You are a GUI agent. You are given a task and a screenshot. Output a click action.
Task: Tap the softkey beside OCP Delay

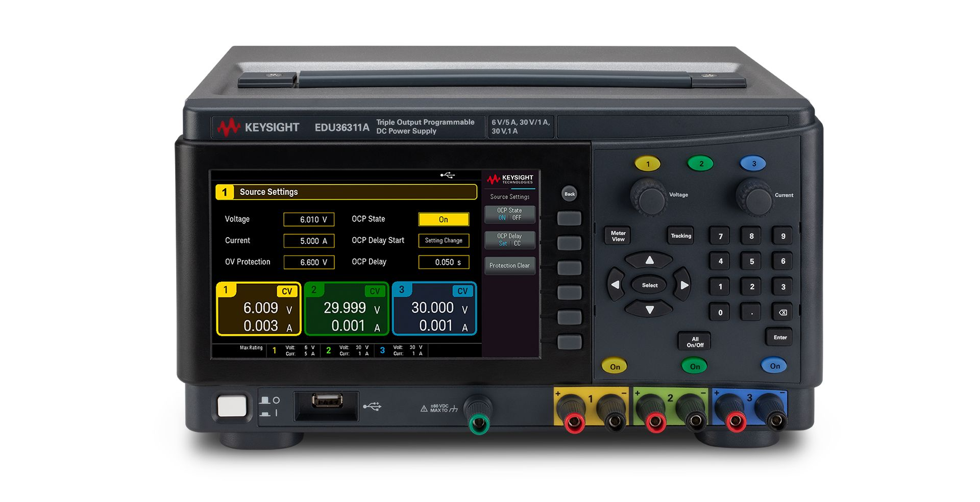pos(569,243)
